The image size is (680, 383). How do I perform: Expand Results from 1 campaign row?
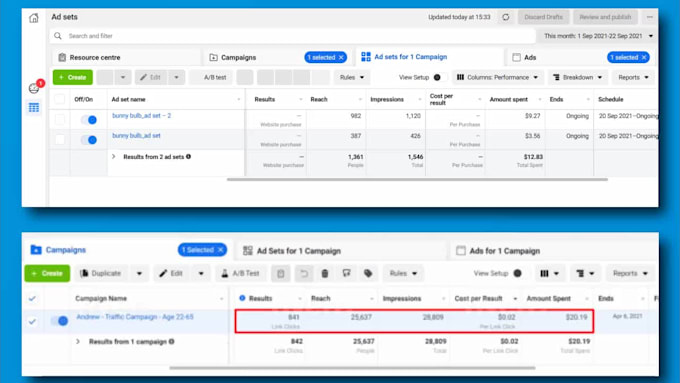78,341
